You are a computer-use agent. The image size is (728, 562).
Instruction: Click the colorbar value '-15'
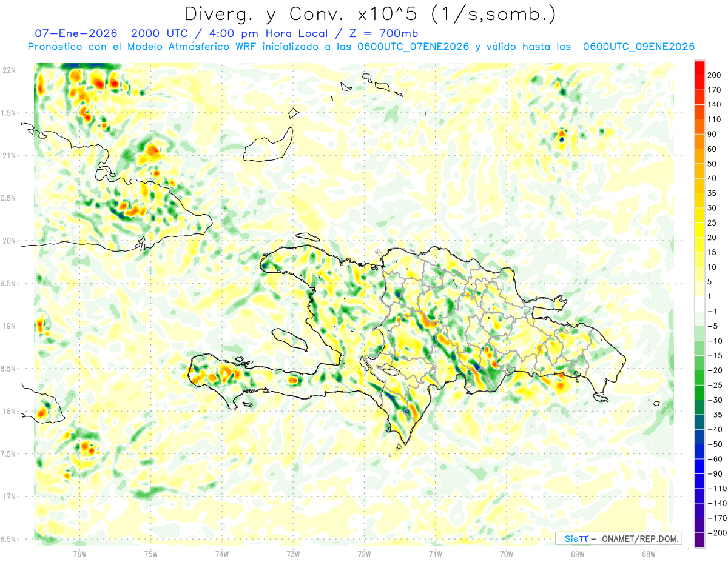pos(715,356)
